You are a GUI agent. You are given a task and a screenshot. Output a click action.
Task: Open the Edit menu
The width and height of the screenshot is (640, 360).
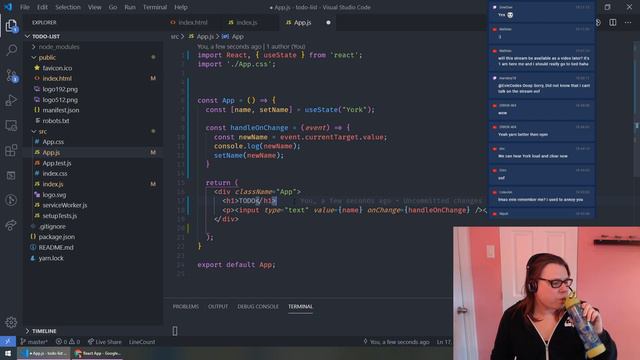coord(42,7)
